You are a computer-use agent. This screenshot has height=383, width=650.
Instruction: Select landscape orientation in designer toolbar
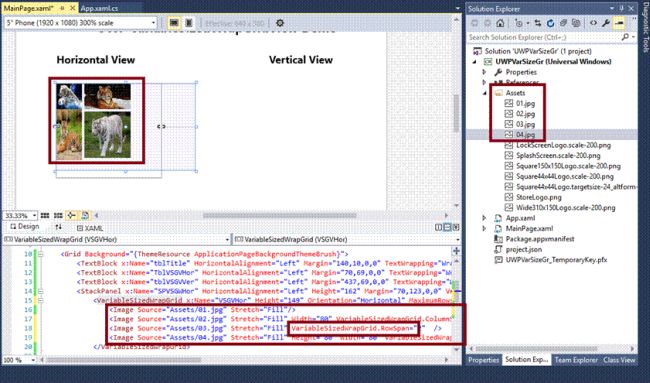pos(174,23)
